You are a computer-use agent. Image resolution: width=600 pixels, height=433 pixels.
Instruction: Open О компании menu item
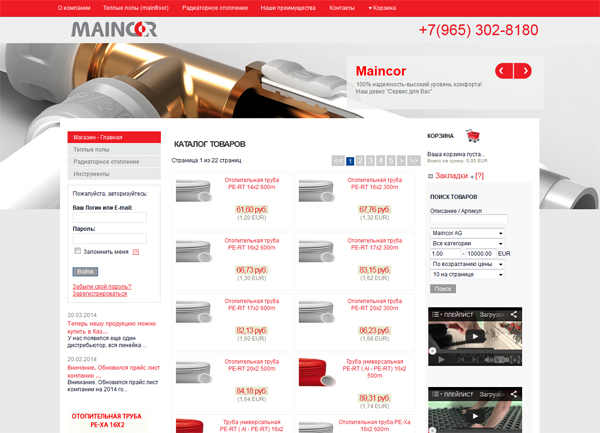pos(74,8)
